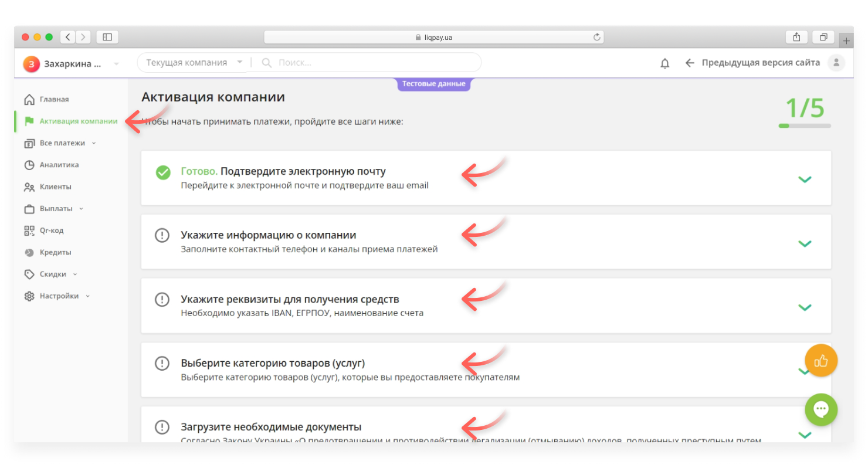Expand Все платежи menu in sidebar
868x468 pixels.
[x=62, y=143]
